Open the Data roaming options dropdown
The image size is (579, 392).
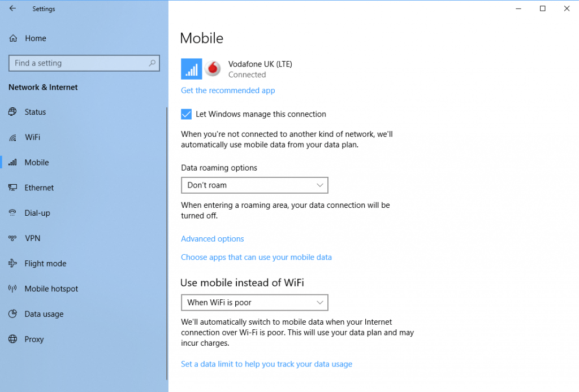254,185
